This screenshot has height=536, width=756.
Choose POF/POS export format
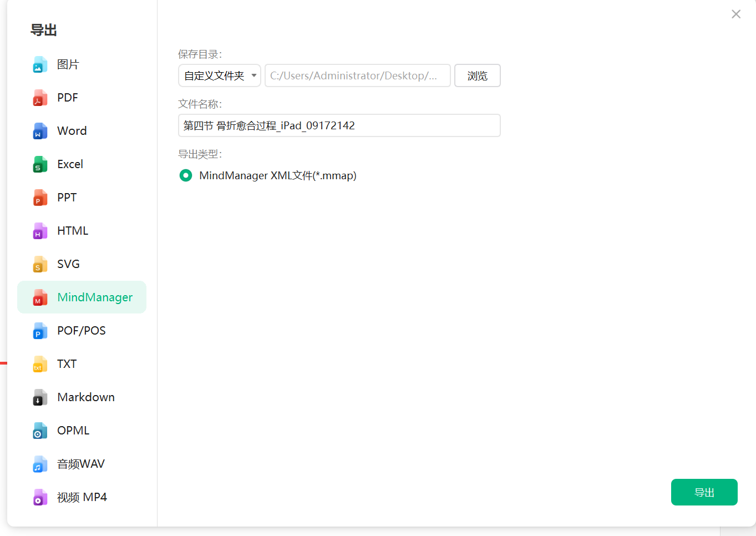click(81, 331)
